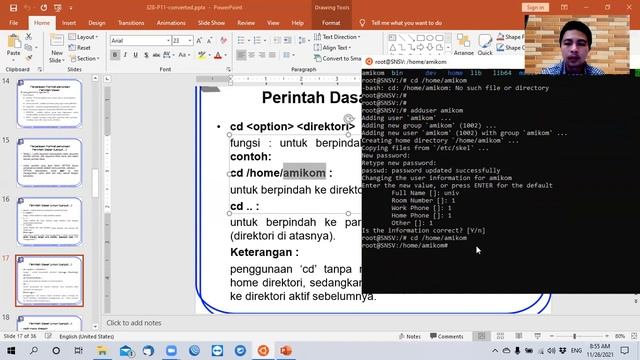The image size is (640, 360).
Task: Toggle Justify alignment button
Action: click(272, 55)
